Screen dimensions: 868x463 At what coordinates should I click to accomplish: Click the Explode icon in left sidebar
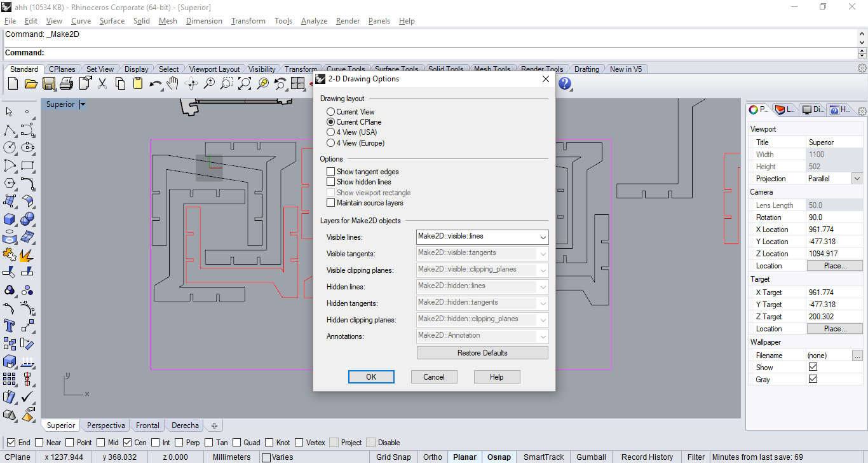click(27, 254)
